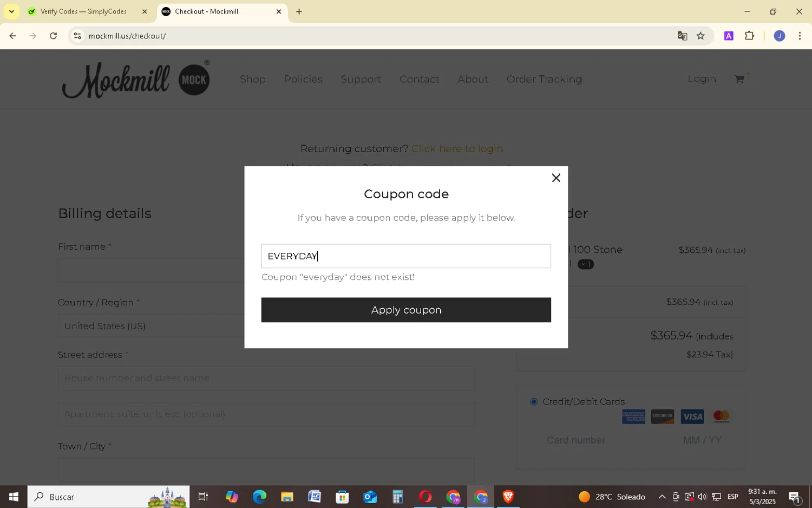Open the Support menu
The width and height of the screenshot is (812, 508).
click(x=361, y=79)
